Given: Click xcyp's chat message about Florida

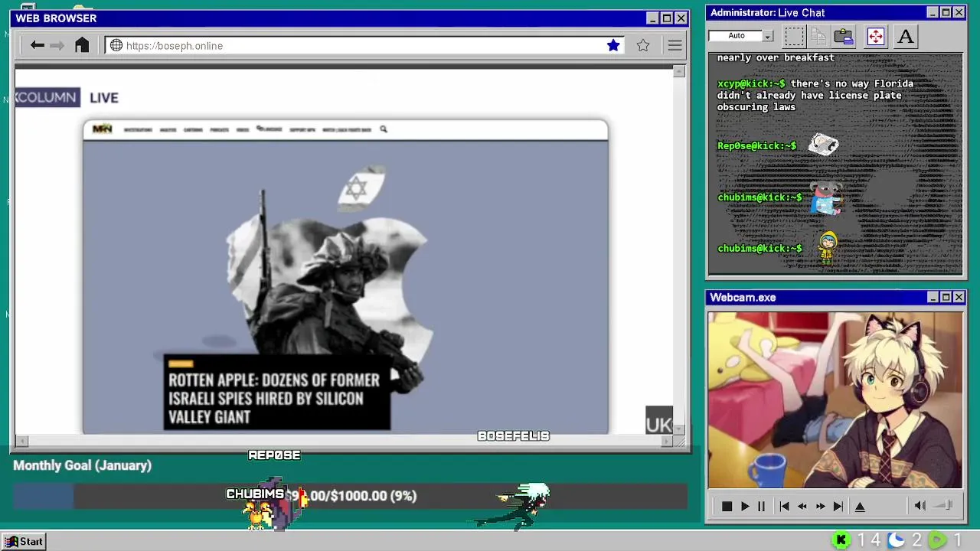Looking at the screenshot, I should click(x=815, y=95).
